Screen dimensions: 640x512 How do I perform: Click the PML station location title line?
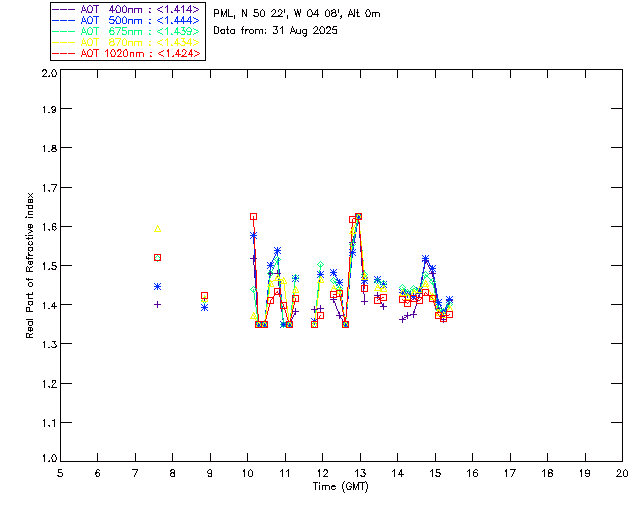297,14
